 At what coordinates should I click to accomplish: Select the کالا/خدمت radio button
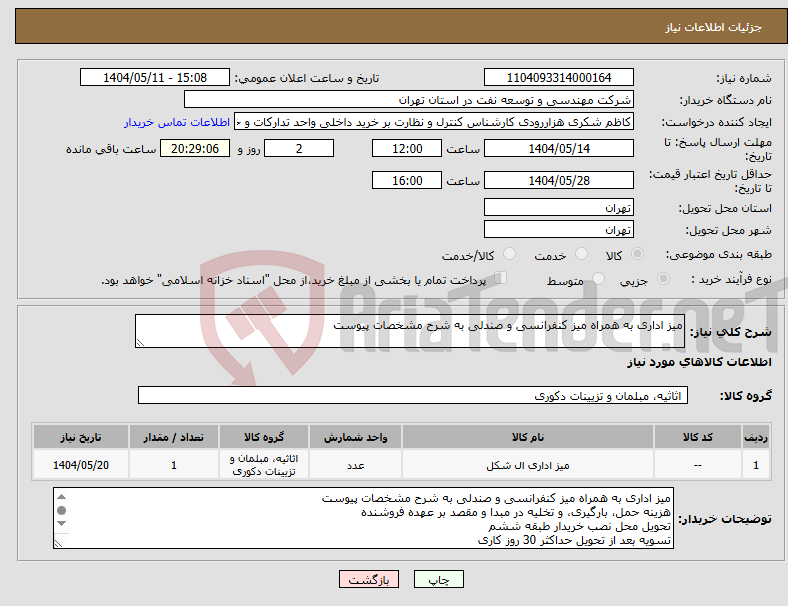point(509,254)
